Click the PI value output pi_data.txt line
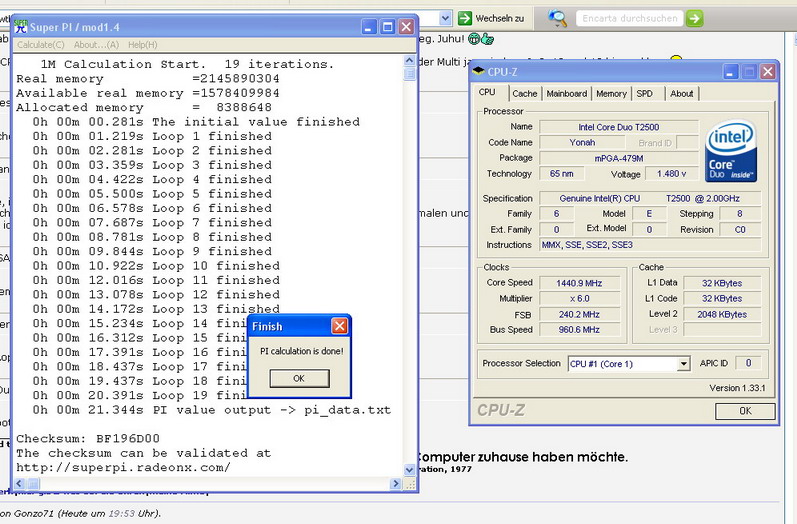 212,410
